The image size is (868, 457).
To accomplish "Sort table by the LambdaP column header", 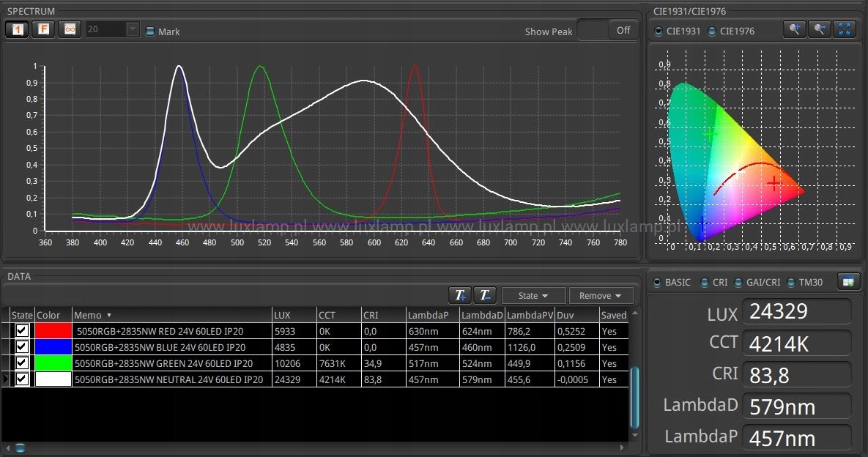I will click(433, 315).
